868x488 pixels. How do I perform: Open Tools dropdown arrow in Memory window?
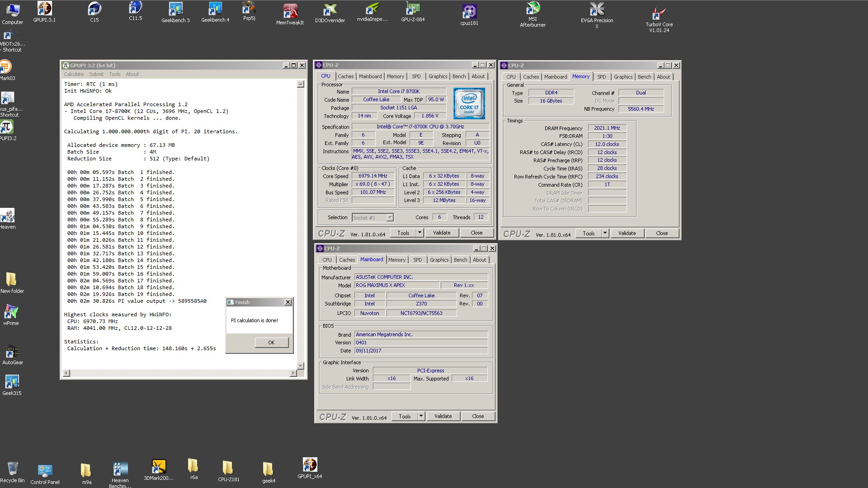pyautogui.click(x=605, y=233)
